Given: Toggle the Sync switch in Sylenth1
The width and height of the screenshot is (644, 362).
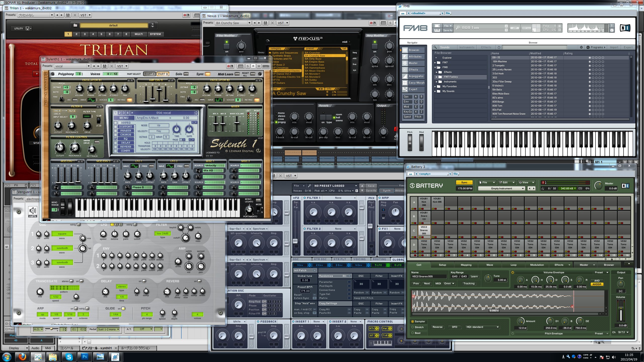Looking at the screenshot, I should 208,74.
